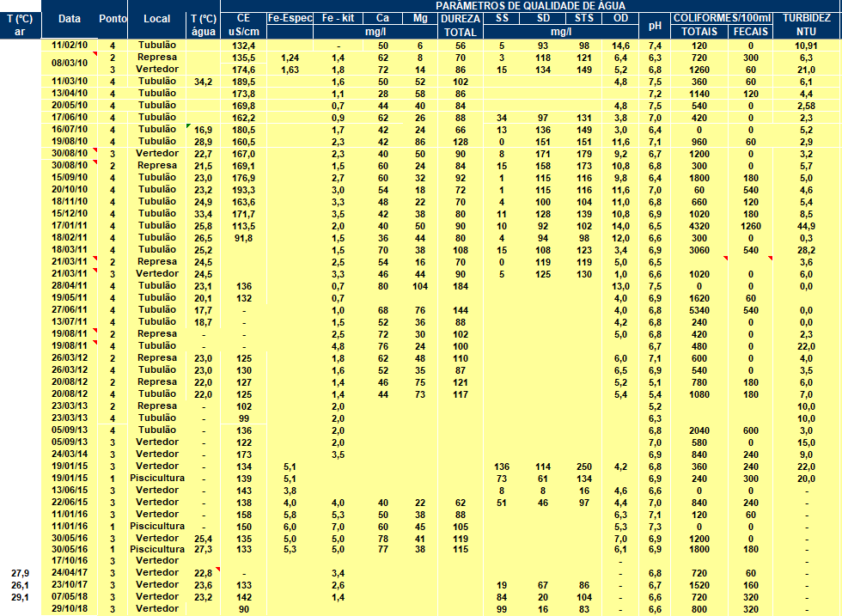Click the 'DUREZA TOTAL' column header
The width and height of the screenshot is (842, 616).
tap(461, 25)
